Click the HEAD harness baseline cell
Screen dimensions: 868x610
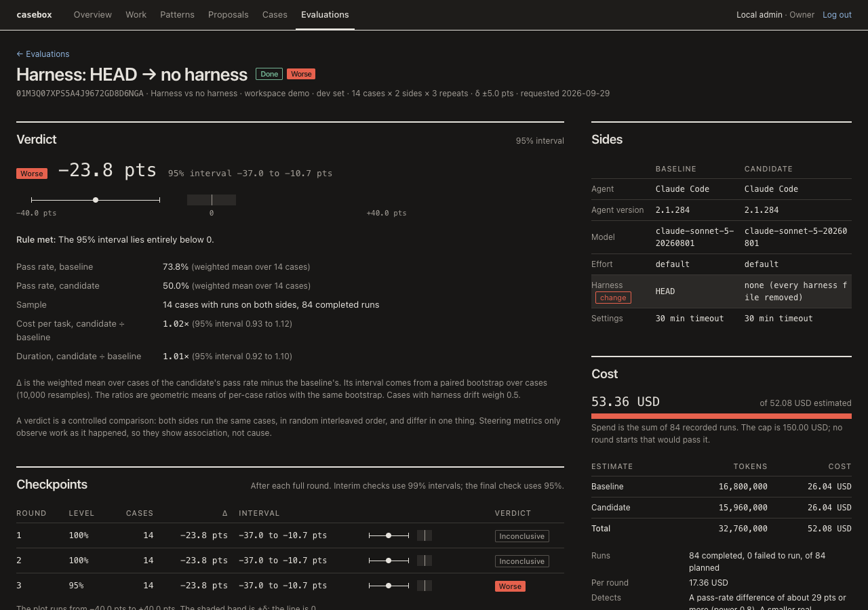coord(665,291)
